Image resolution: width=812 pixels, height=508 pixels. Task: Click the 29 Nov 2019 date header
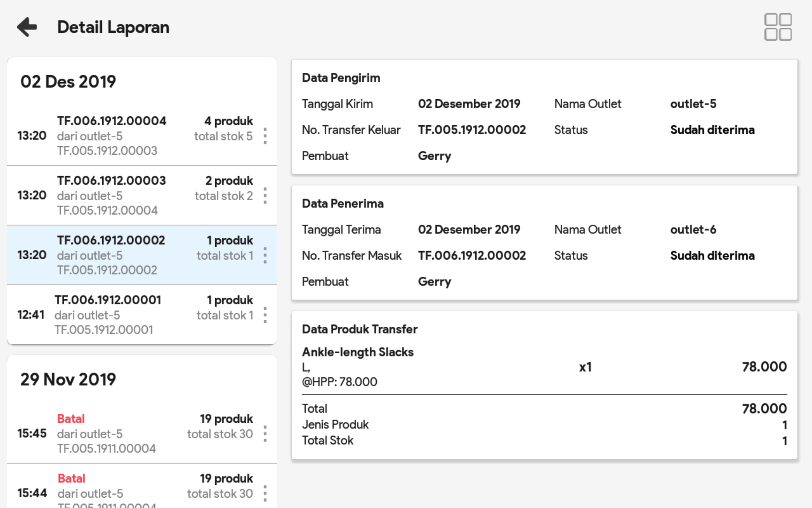pyautogui.click(x=68, y=379)
